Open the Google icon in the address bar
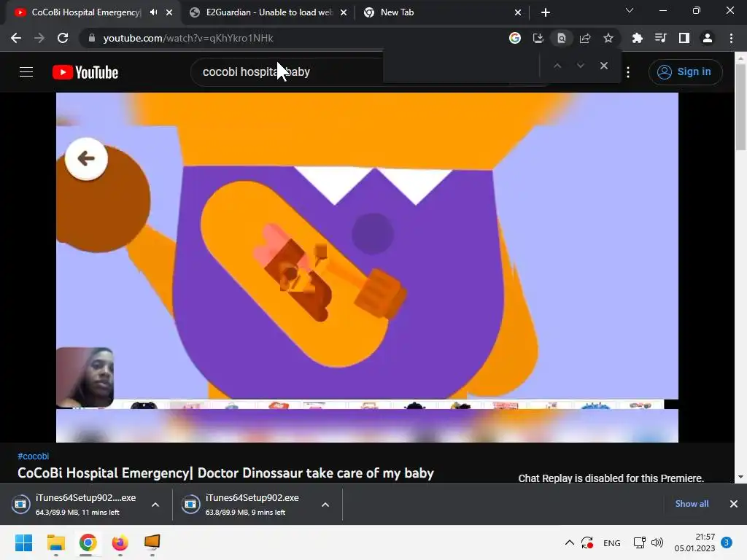 (515, 38)
